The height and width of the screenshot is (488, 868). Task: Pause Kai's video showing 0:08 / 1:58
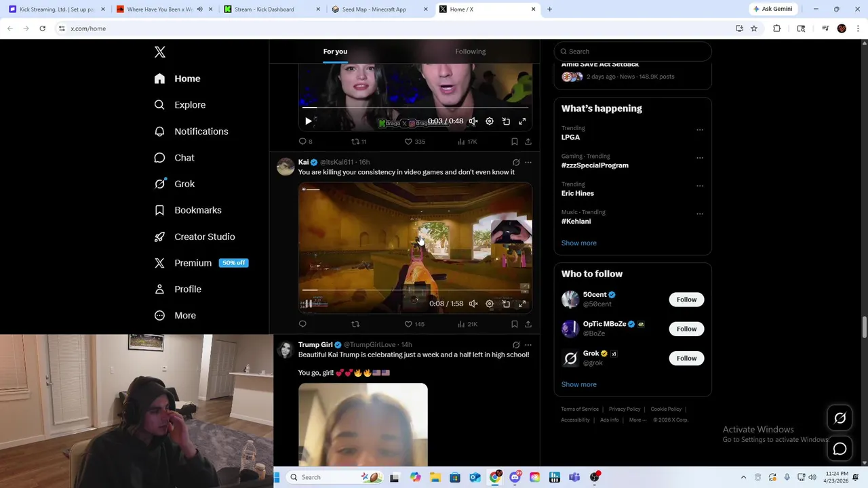[308, 304]
